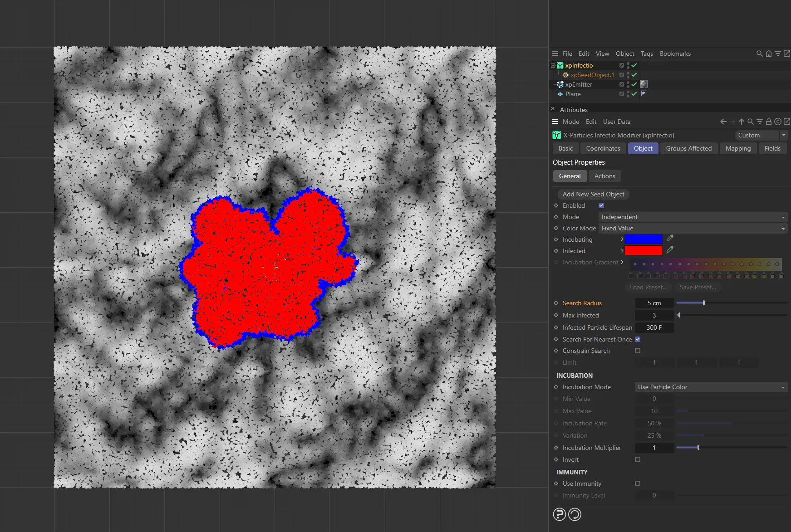Open the Incubation Mode dropdown
This screenshot has width=791, height=532.
pyautogui.click(x=710, y=387)
